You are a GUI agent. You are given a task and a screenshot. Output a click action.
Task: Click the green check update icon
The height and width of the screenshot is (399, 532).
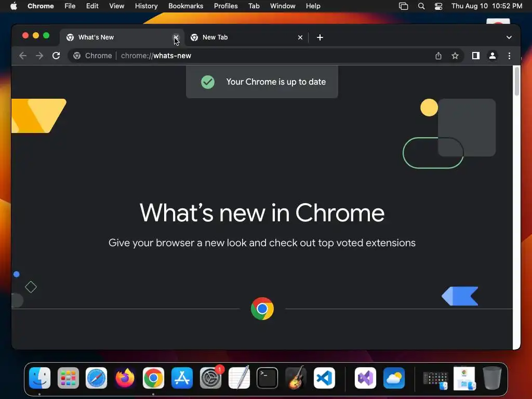208,82
